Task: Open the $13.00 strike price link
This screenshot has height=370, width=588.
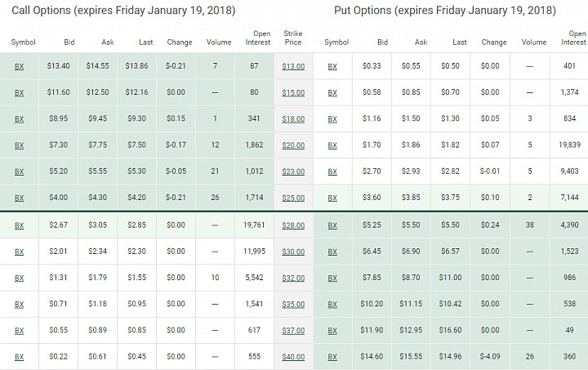Action: (293, 66)
